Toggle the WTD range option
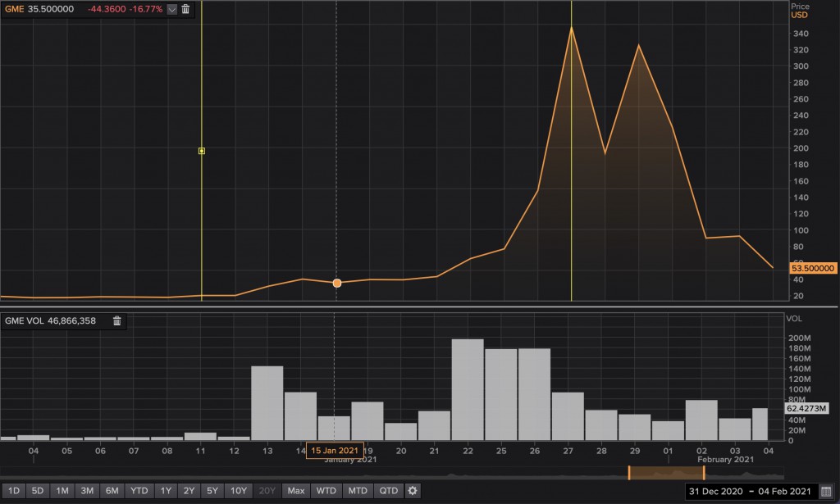This screenshot has width=840, height=504. 326,490
